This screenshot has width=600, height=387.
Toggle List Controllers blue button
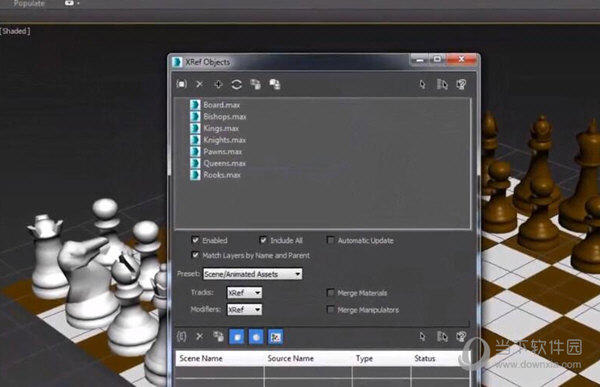[276, 337]
